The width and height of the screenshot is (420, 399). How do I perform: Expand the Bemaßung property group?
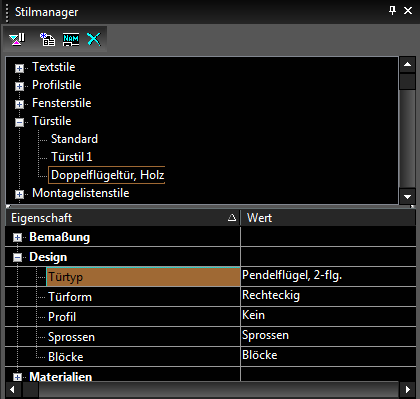pos(17,238)
